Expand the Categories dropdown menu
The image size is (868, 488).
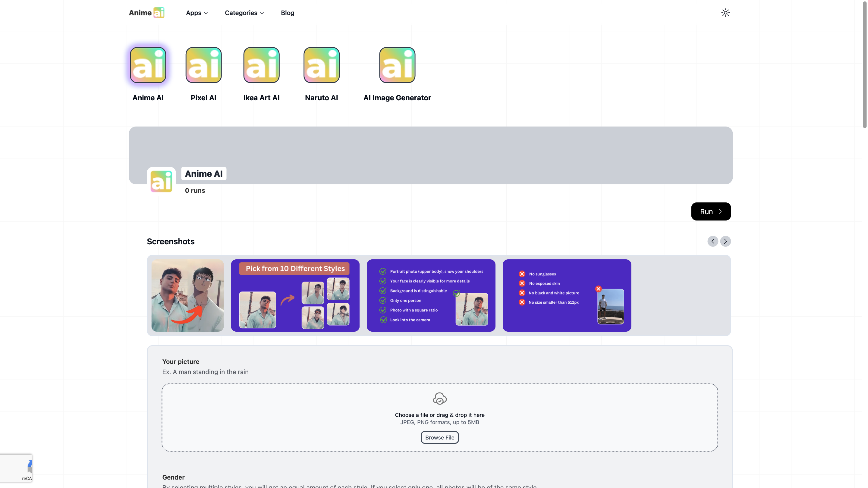click(244, 13)
